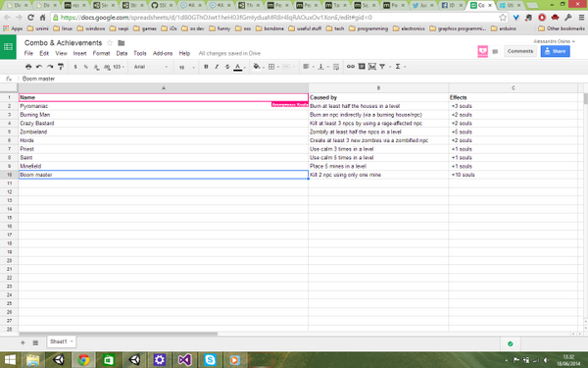Click the 'Pyromaniac' cell
This screenshot has height=368, width=588.
pos(164,106)
